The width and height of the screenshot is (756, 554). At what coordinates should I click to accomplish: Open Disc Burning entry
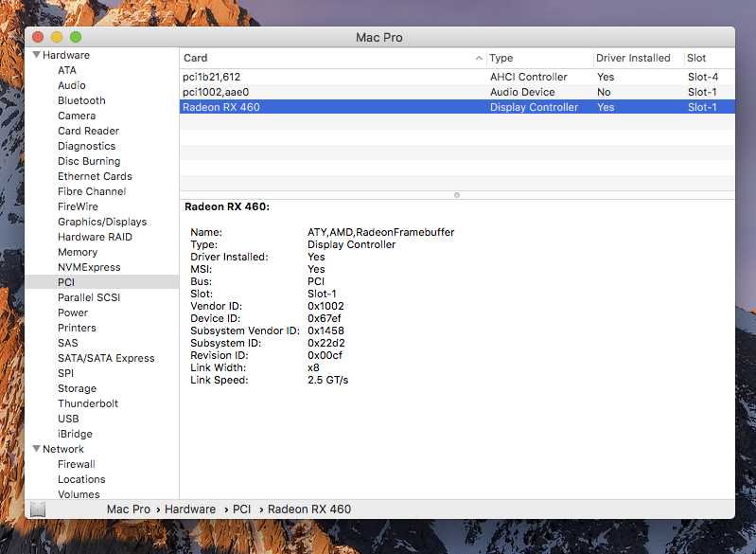click(x=89, y=161)
